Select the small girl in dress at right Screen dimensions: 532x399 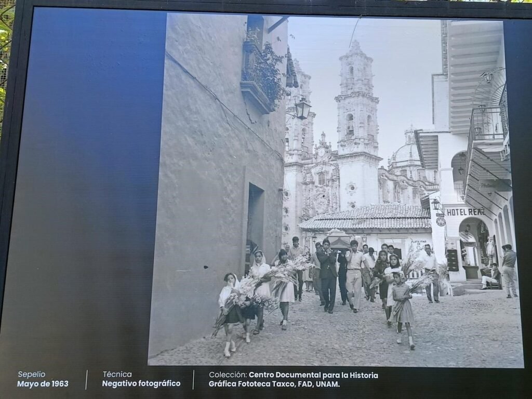click(402, 310)
